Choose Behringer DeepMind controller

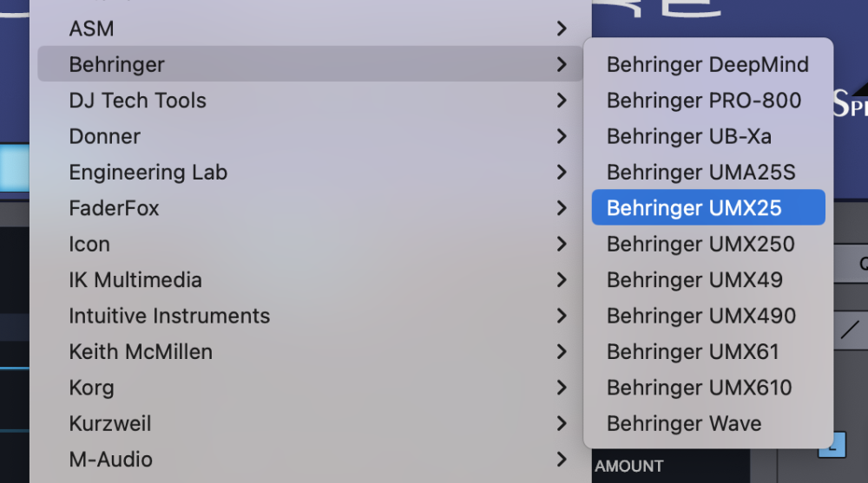[707, 64]
